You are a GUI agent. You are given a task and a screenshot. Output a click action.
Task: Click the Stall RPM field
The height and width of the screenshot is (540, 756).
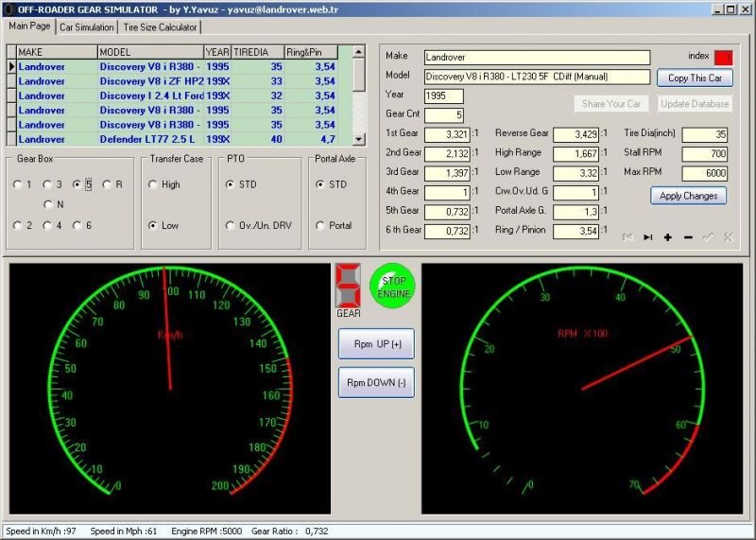(705, 154)
